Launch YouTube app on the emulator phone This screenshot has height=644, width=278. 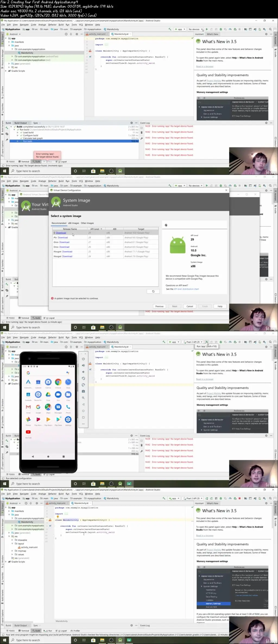point(28,432)
